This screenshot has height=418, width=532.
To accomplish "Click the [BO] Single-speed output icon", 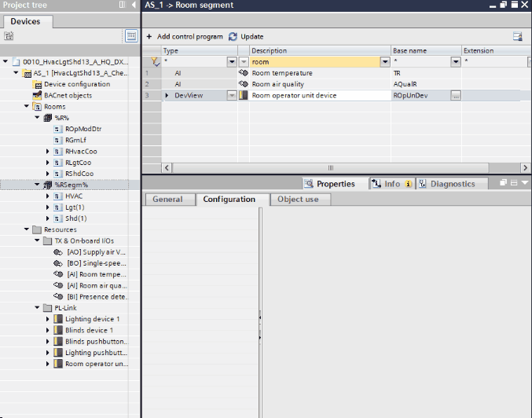I will (58, 263).
